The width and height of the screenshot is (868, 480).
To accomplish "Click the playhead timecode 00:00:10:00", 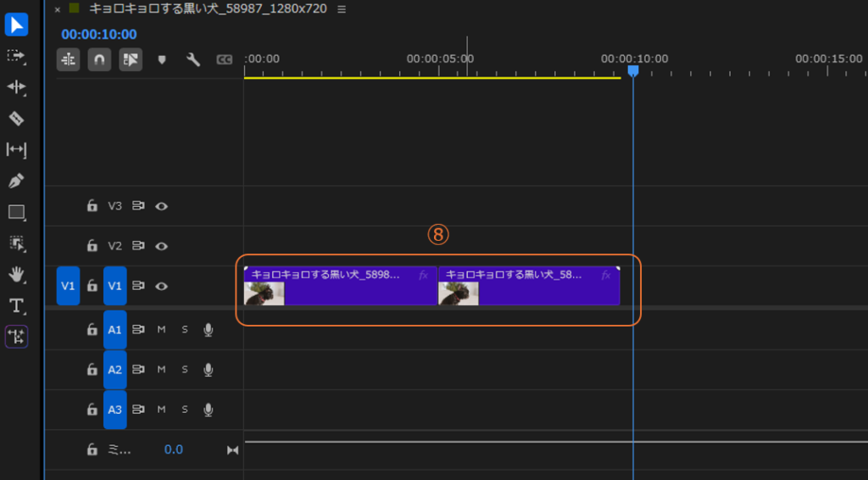I will coord(98,35).
